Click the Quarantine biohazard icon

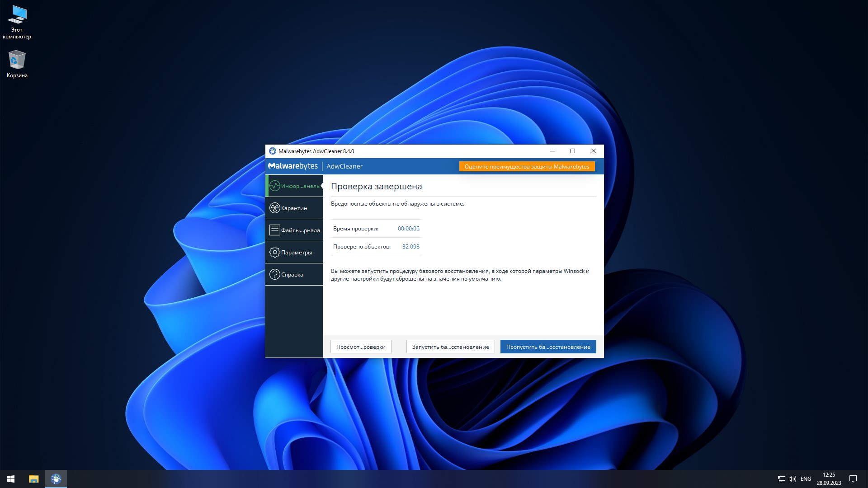tap(274, 208)
